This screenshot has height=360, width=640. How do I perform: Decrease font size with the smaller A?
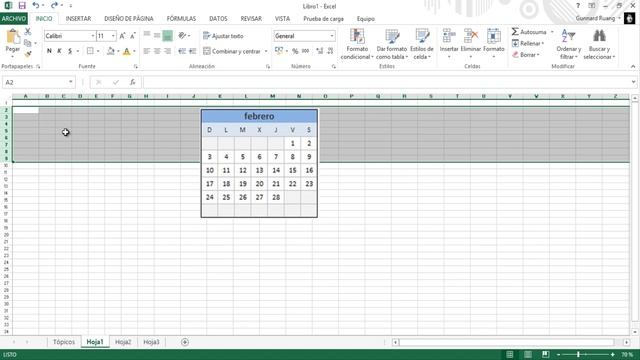(133, 36)
